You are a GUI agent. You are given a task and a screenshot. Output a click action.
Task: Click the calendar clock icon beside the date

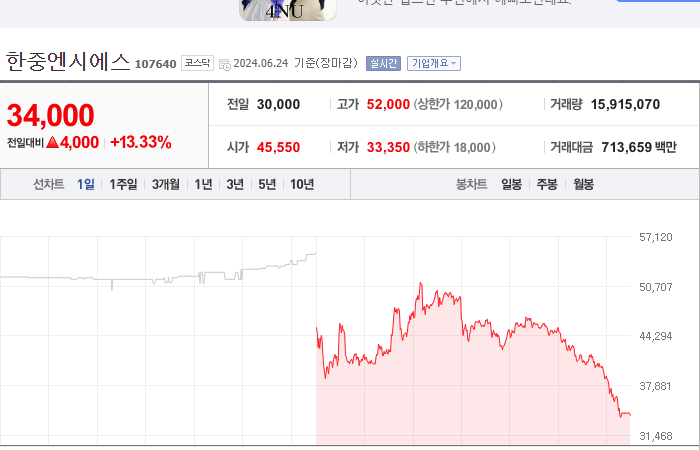(x=225, y=64)
